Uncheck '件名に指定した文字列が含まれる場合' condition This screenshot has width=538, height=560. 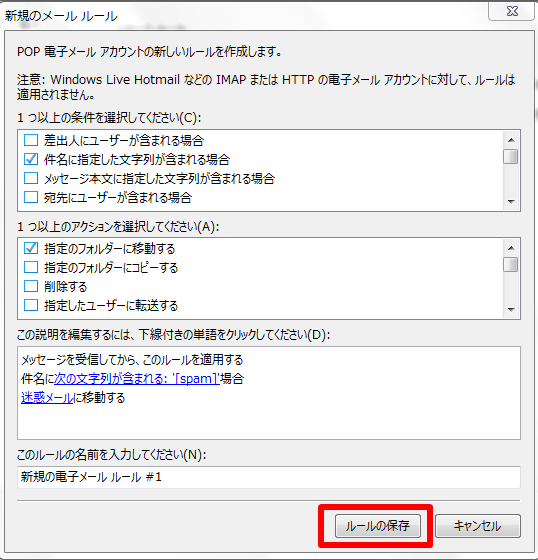[x=31, y=159]
